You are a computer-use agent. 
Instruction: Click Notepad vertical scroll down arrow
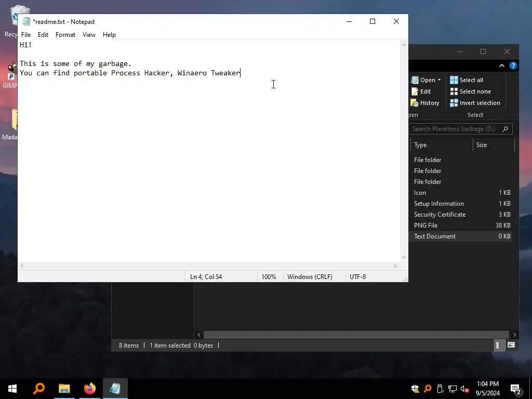pyautogui.click(x=404, y=257)
